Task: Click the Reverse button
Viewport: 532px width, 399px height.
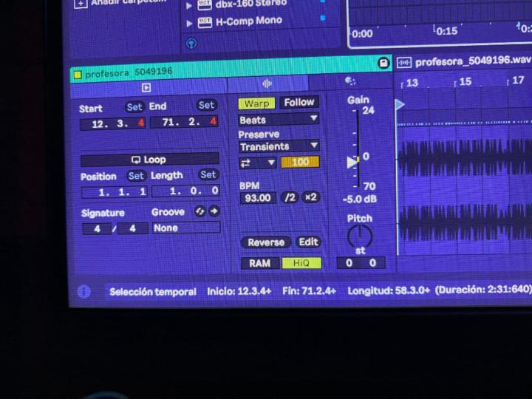Action: (x=266, y=242)
